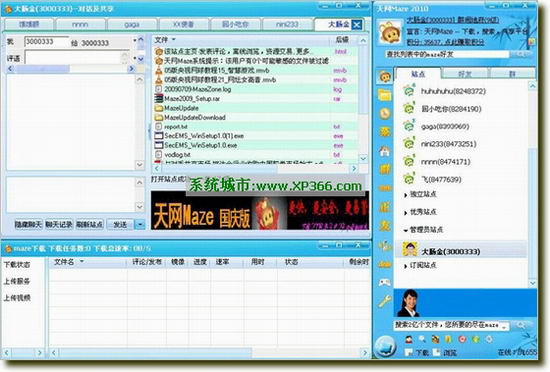Click the file list horizontal scrollbar
The width and height of the screenshot is (550, 372).
click(x=255, y=169)
